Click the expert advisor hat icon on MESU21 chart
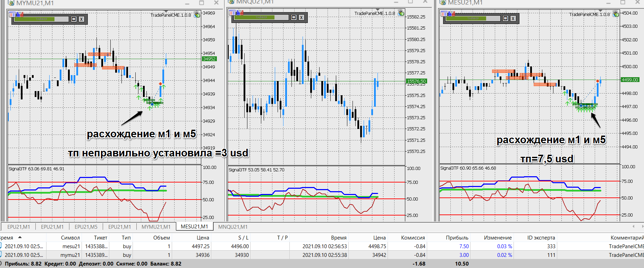Viewport: 644px width, 268px height. pos(616,14)
